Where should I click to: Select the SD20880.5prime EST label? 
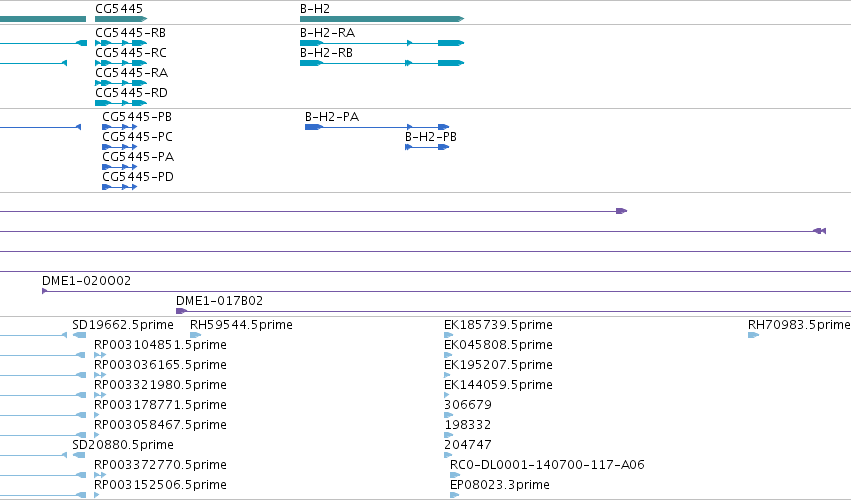[x=123, y=445]
